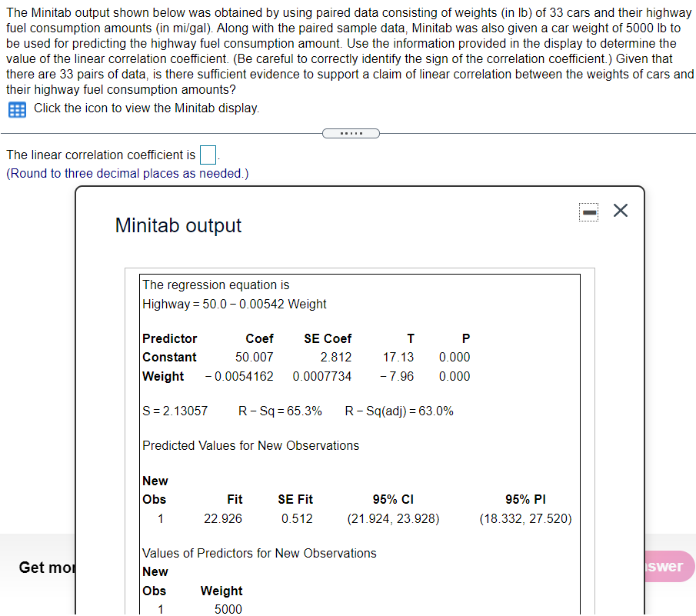This screenshot has width=696, height=616.
Task: Click the Minitab output dialog title
Action: point(178,226)
